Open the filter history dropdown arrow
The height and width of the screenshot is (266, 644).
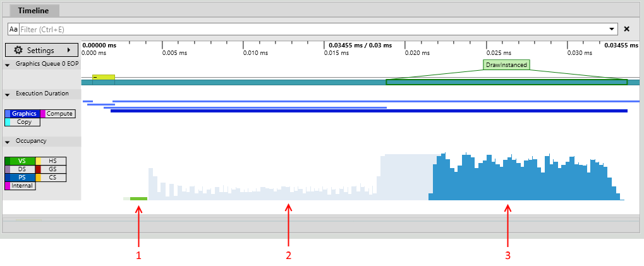pyautogui.click(x=611, y=29)
